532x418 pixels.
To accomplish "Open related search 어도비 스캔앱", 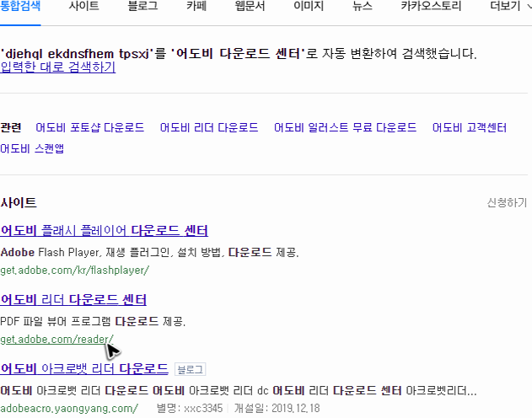I will point(32,148).
